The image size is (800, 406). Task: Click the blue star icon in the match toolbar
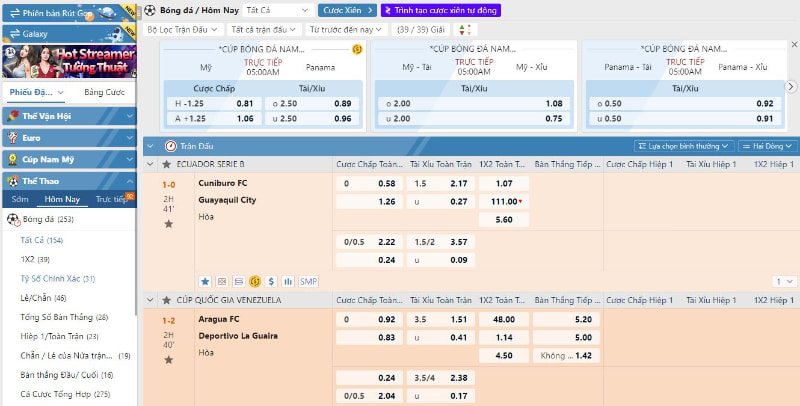[205, 281]
